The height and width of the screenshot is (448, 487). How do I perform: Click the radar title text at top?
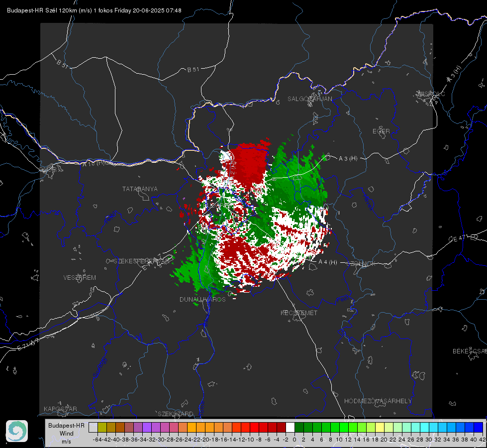click(94, 10)
